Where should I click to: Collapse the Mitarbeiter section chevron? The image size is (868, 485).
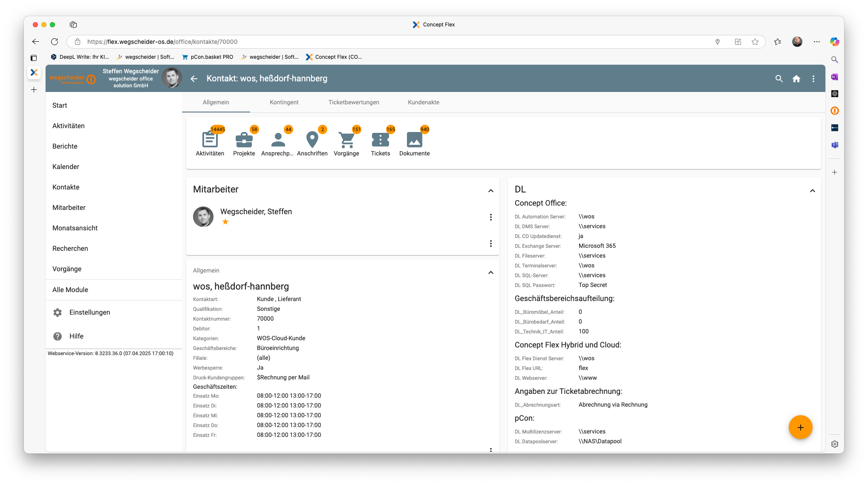[x=491, y=191]
